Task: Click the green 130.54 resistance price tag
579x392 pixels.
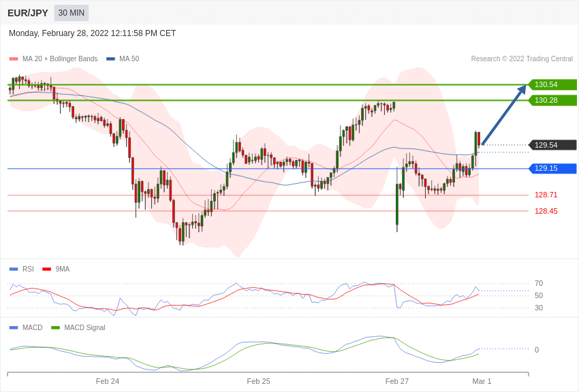Action: click(x=552, y=84)
